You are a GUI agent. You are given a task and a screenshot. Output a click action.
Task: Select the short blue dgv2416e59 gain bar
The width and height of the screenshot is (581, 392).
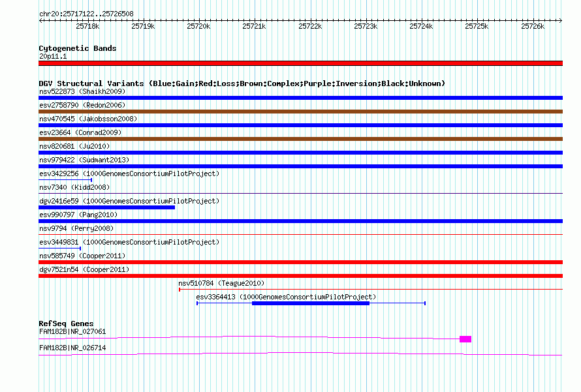click(x=106, y=207)
